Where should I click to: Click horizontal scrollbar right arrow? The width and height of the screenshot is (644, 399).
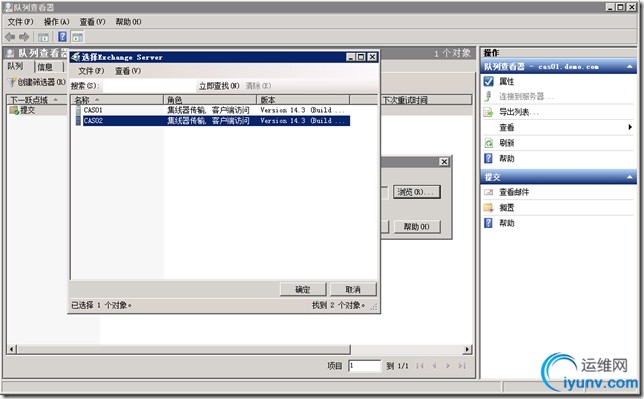(x=467, y=349)
